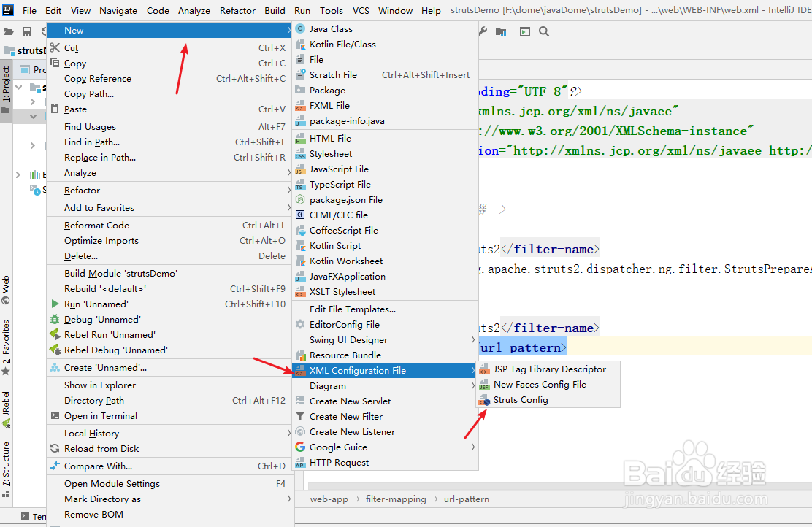Viewport: 812px width, 527px height.
Task: Open the 7: Structure tool window tab
Action: point(6,469)
